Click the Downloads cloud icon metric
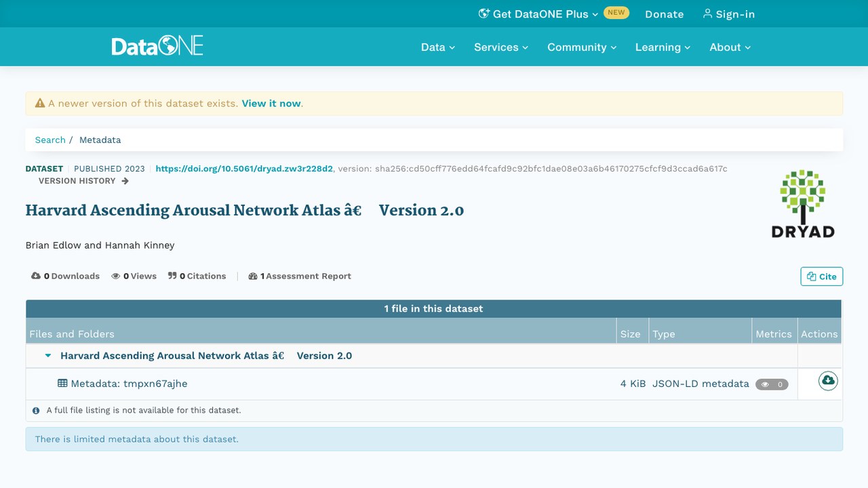Viewport: 868px width, 488px height. (x=65, y=276)
